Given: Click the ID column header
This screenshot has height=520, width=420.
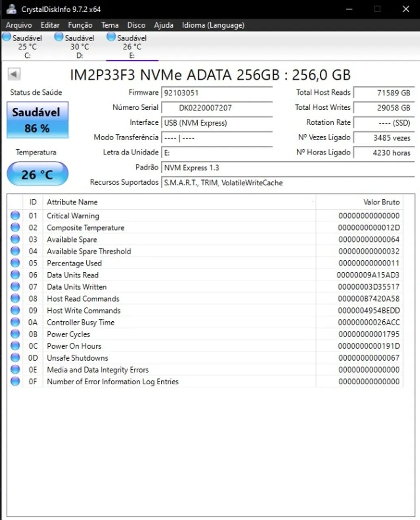Looking at the screenshot, I should point(33,202).
